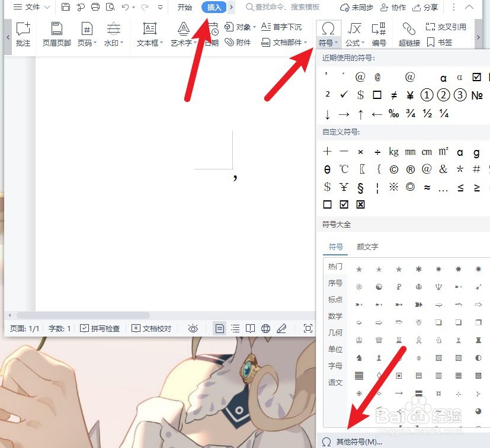Viewport: 490px width, 448px height.
Task: Click the print icon in quick toolbar
Action: click(x=95, y=7)
